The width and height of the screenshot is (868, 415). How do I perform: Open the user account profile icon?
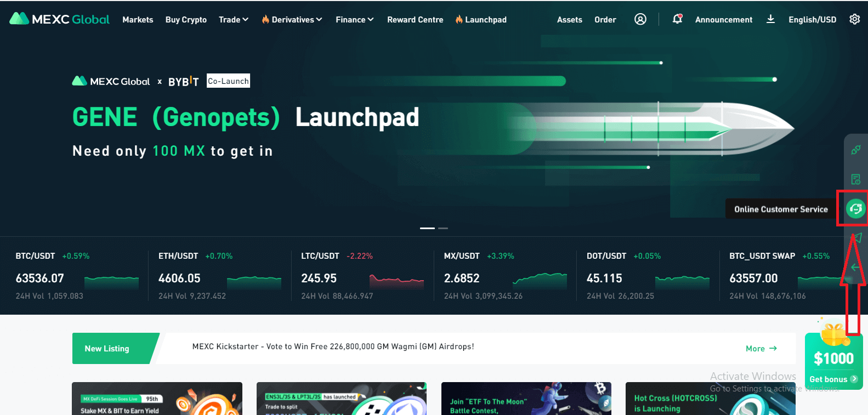[x=640, y=19]
